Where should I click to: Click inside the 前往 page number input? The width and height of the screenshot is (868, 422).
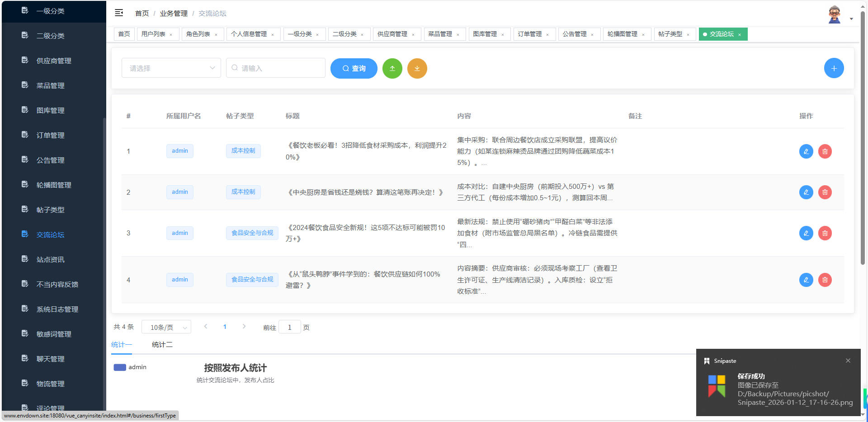click(289, 327)
